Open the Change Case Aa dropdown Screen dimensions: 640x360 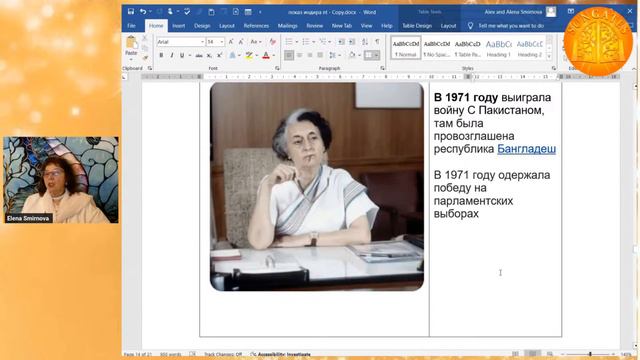256,42
